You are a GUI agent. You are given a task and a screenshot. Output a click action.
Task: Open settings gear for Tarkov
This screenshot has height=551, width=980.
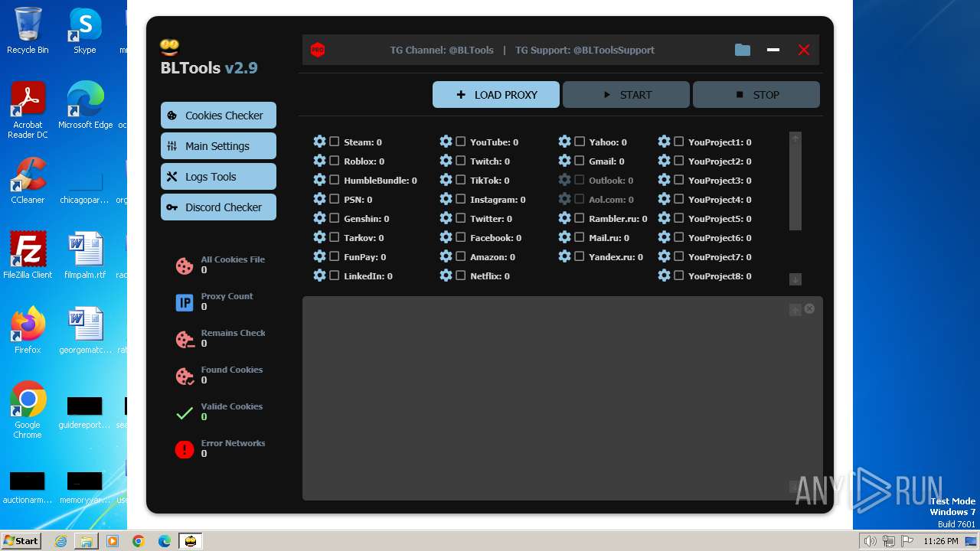[320, 237]
